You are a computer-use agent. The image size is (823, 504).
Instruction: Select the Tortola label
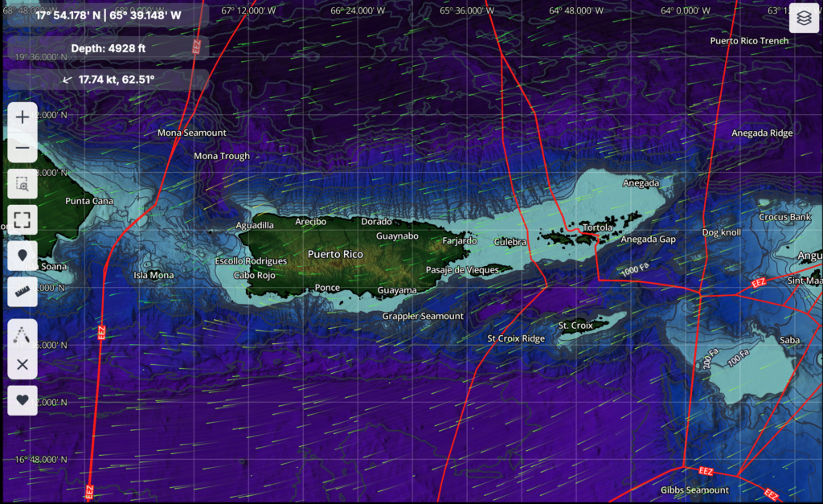point(597,227)
